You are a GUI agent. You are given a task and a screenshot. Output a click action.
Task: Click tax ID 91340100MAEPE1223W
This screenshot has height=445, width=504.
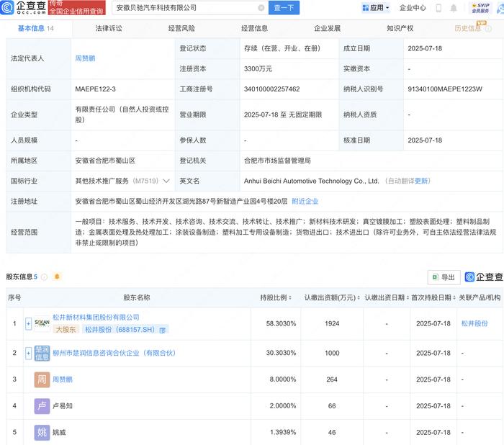tap(445, 89)
